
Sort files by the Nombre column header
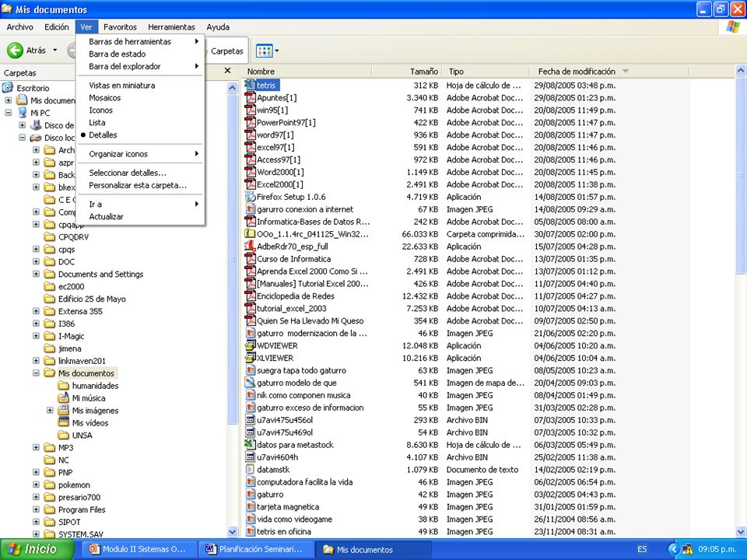pyautogui.click(x=307, y=72)
